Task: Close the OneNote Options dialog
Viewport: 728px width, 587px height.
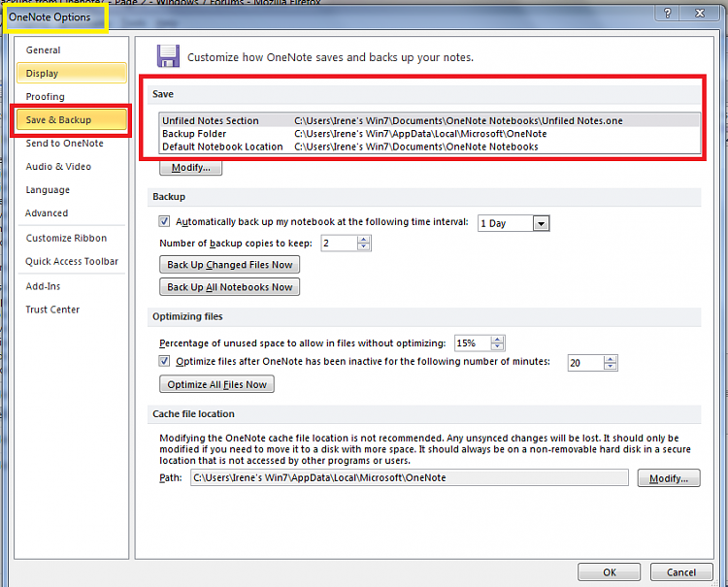Action: point(700,14)
